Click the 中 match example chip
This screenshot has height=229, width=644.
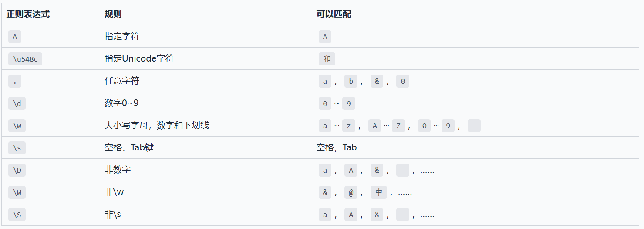pos(379,192)
